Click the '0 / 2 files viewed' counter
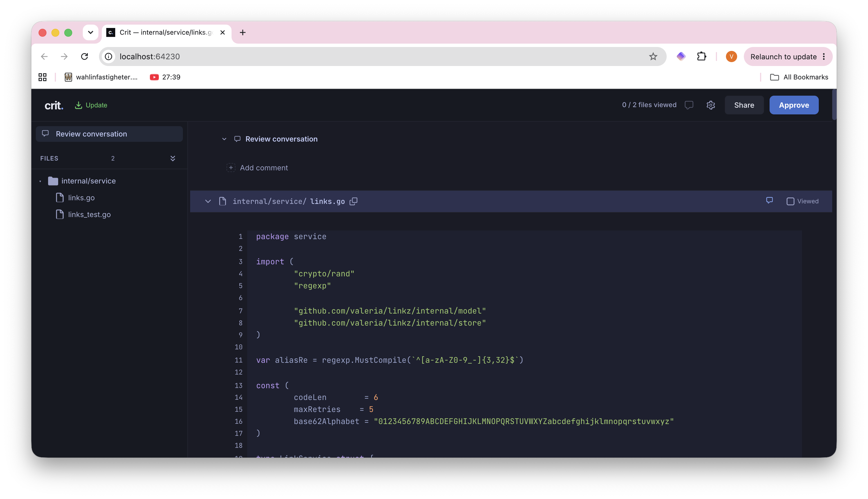 coord(649,105)
